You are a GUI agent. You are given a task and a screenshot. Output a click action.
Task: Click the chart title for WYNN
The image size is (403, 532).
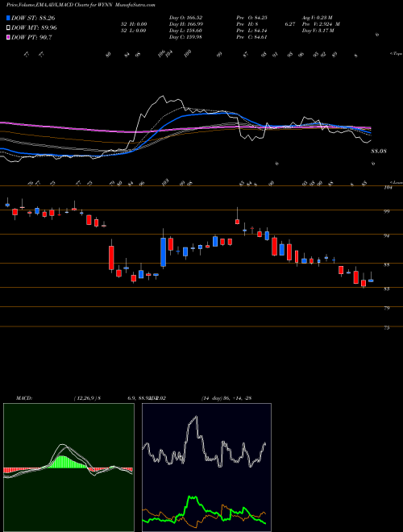[81, 5]
